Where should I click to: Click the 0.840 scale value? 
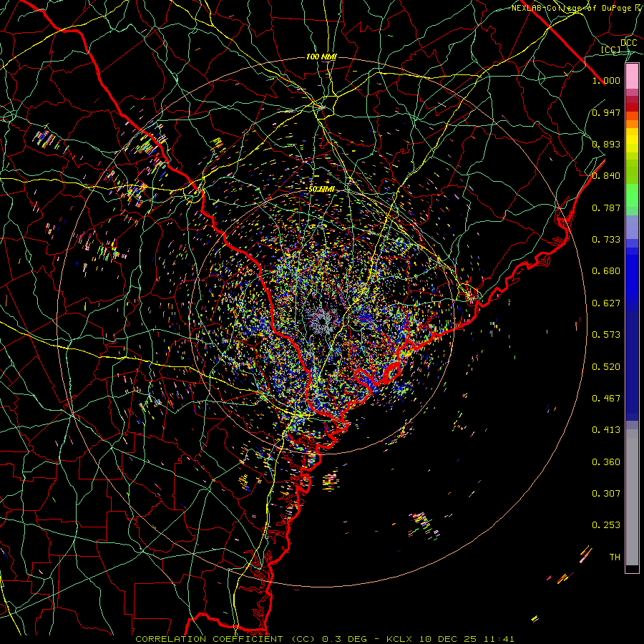click(606, 176)
